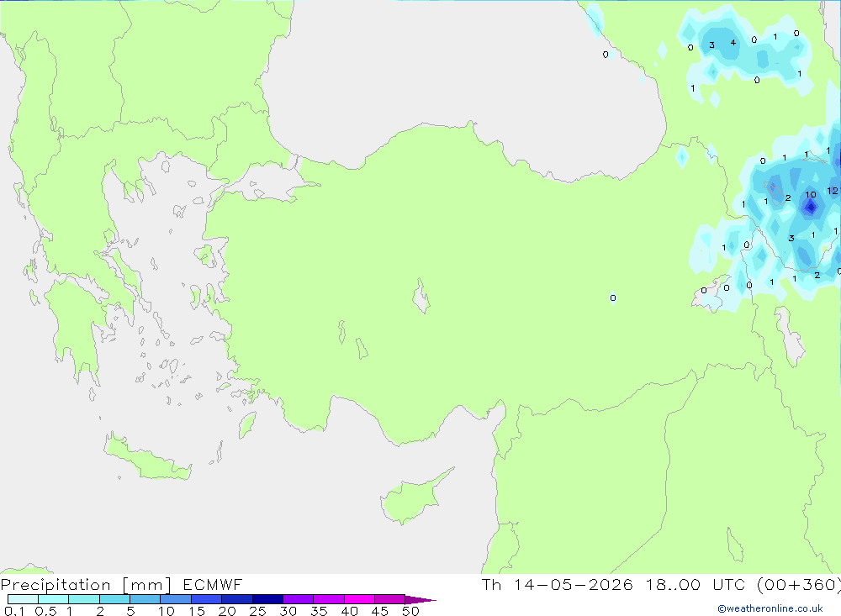
Task: Pick the 0.5–1 mm legend color swatch
Action: [53, 599]
